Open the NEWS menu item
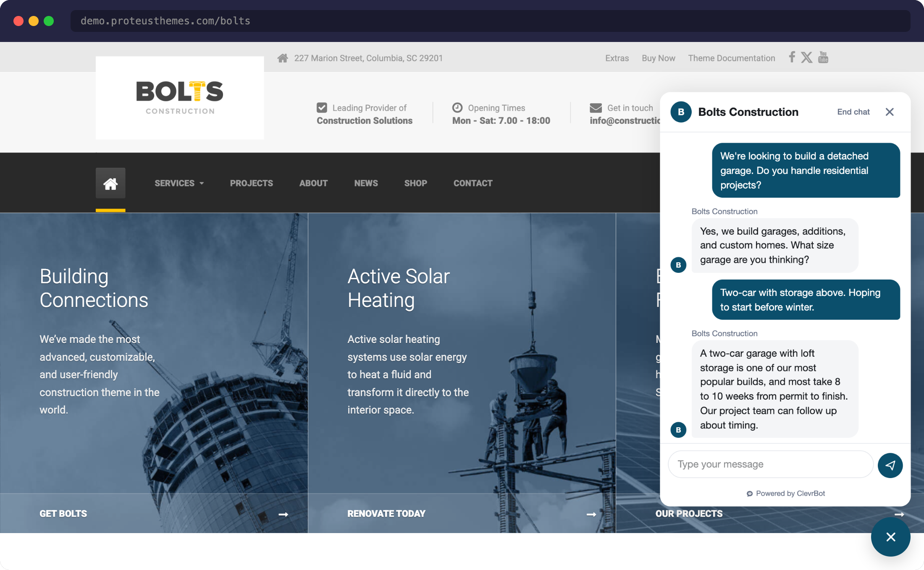 [366, 183]
